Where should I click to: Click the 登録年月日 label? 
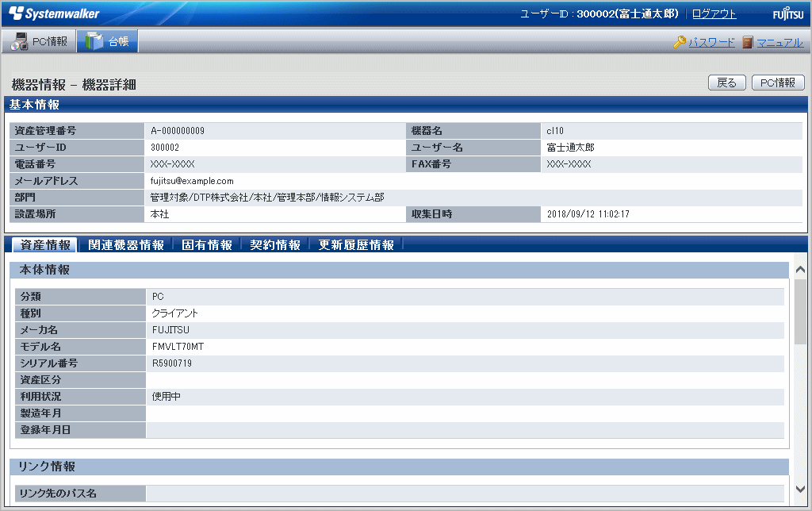45,429
